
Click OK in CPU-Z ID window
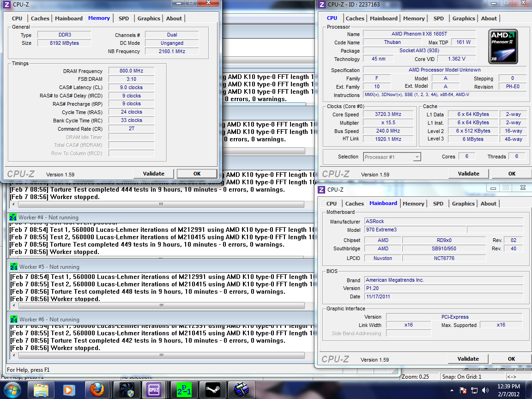tap(512, 174)
